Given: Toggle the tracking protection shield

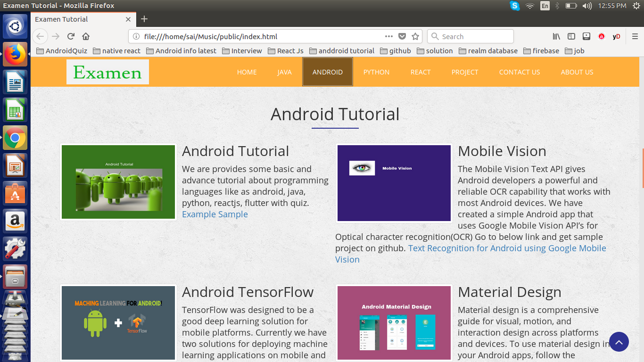Looking at the screenshot, I should tap(402, 36).
